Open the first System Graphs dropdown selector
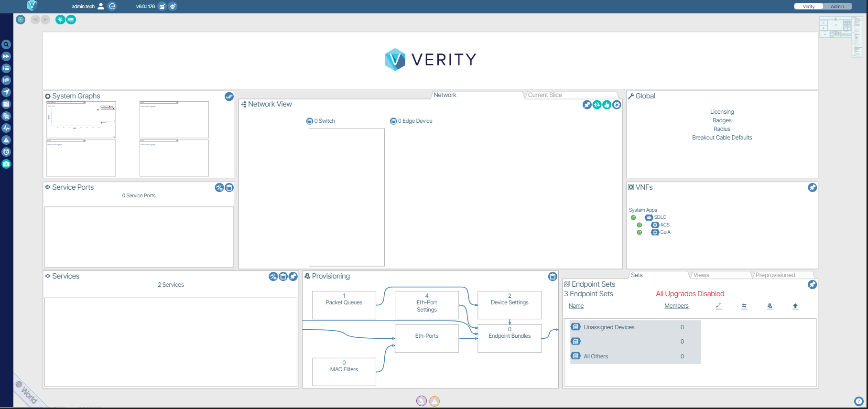 pos(66,102)
